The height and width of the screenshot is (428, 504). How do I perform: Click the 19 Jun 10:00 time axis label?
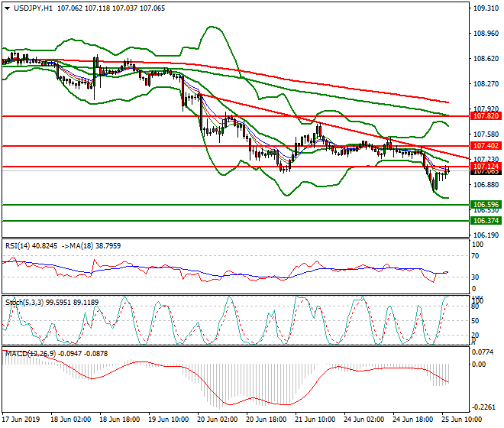click(x=169, y=420)
